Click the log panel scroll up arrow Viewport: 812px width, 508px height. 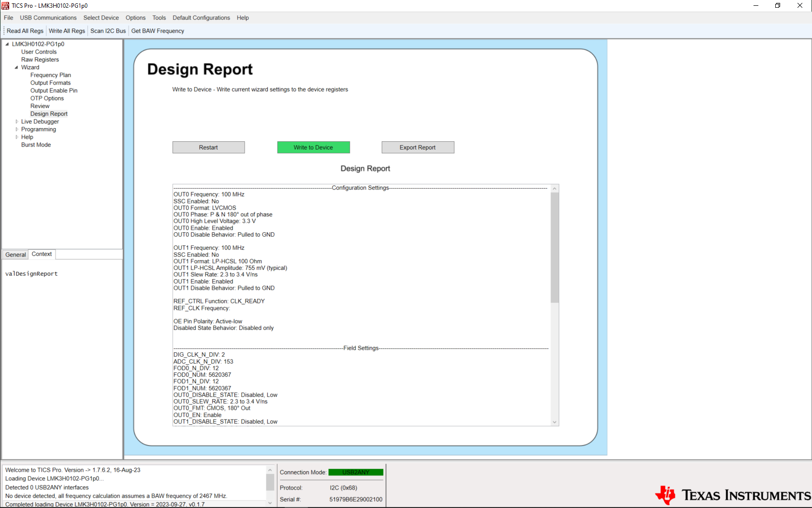[x=270, y=470]
